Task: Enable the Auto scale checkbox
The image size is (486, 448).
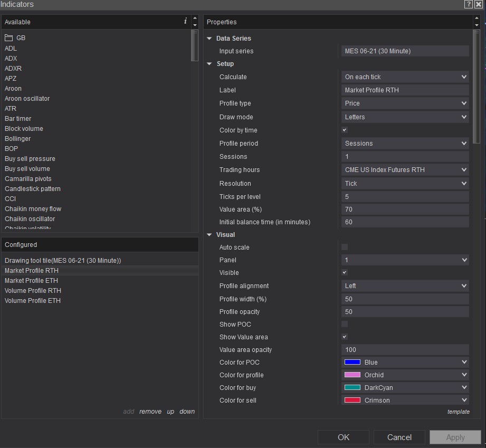Action: (x=345, y=247)
